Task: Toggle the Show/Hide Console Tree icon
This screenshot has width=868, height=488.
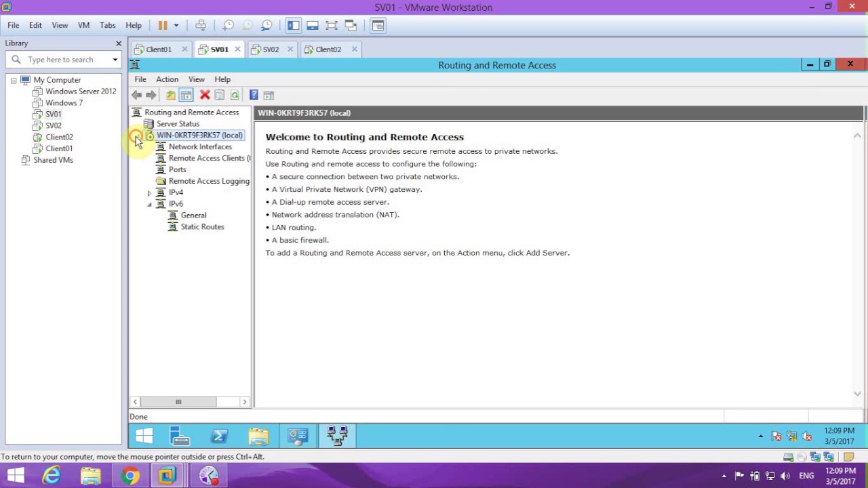Action: pos(186,95)
